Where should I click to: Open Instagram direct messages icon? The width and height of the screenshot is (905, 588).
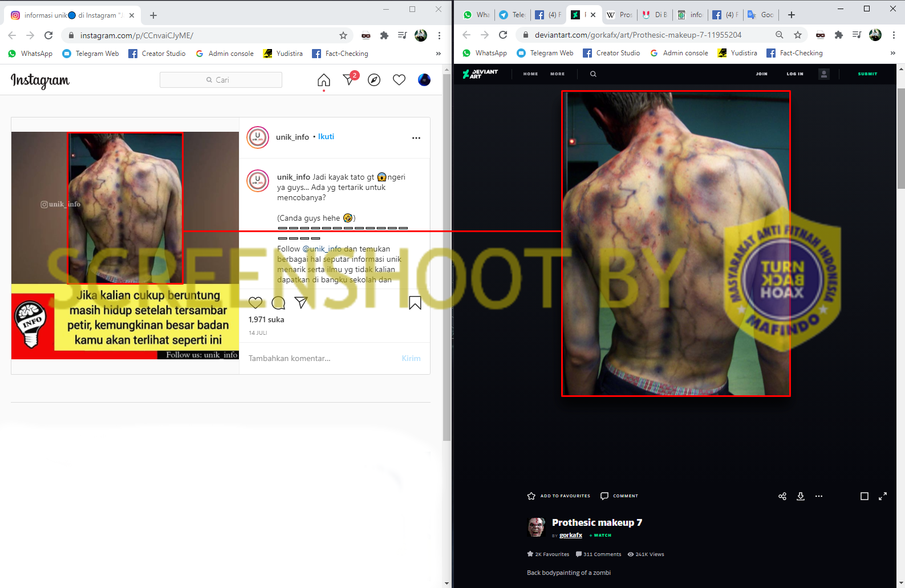pos(350,80)
